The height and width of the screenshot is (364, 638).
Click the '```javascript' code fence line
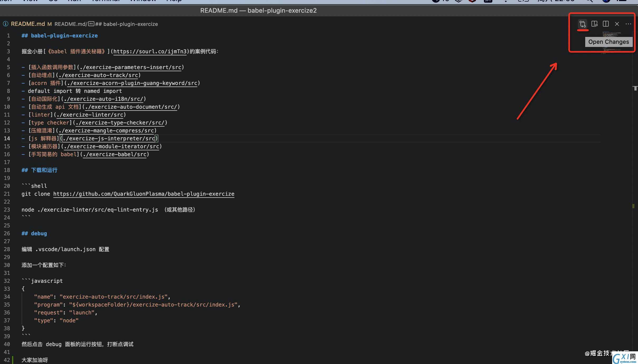coord(42,281)
